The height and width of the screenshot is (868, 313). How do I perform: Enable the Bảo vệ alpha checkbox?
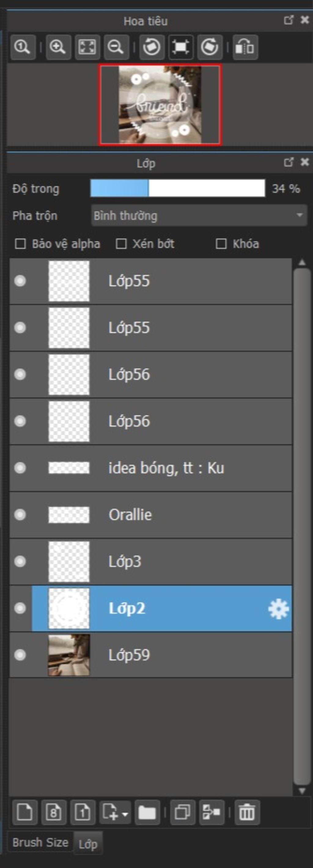pyautogui.click(x=20, y=244)
